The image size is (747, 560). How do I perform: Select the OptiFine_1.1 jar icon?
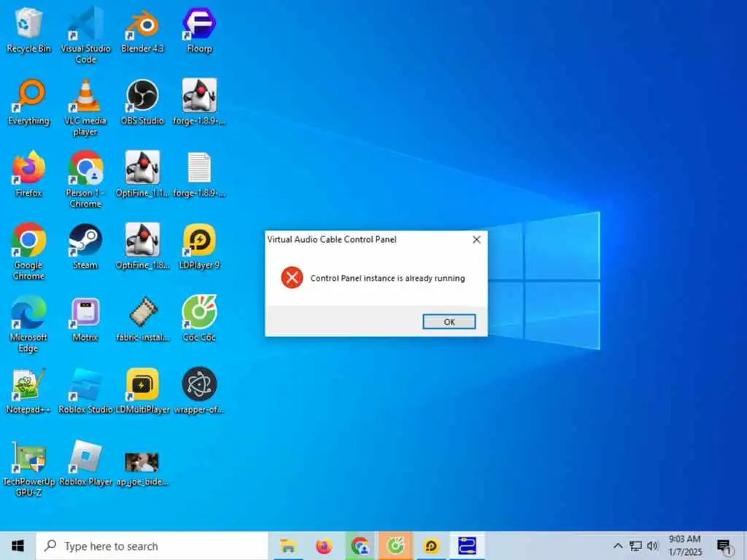(x=142, y=175)
